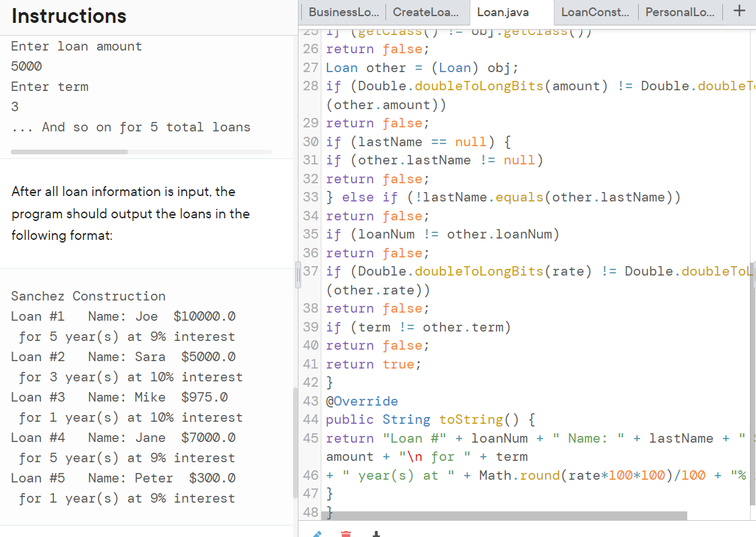The height and width of the screenshot is (537, 756).
Task: Click the Instructions panel vertical scrollbar
Action: (x=295, y=443)
